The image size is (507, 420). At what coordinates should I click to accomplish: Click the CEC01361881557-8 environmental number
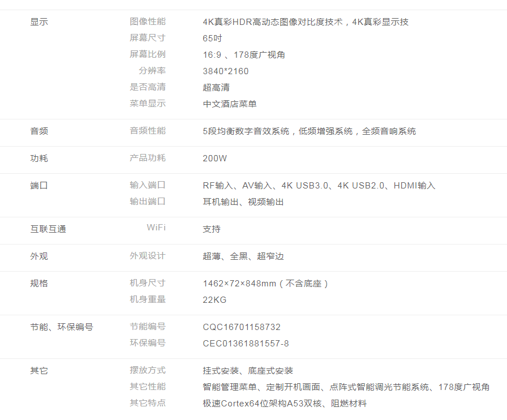click(246, 344)
